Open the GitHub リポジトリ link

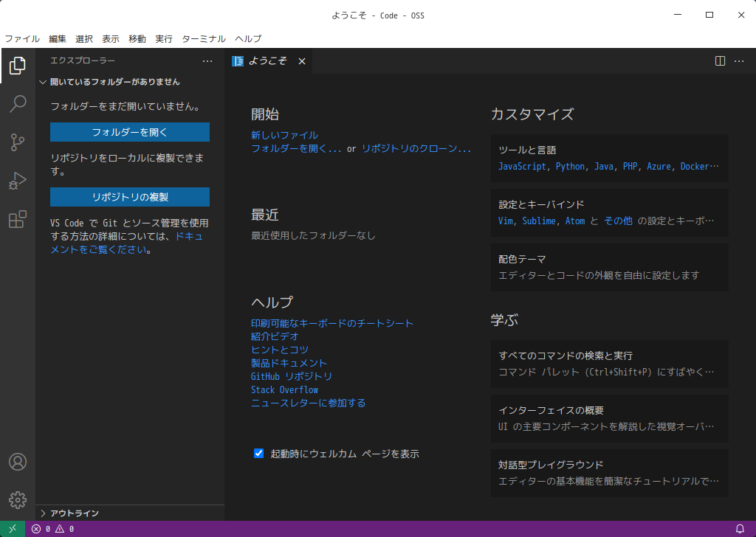292,376
